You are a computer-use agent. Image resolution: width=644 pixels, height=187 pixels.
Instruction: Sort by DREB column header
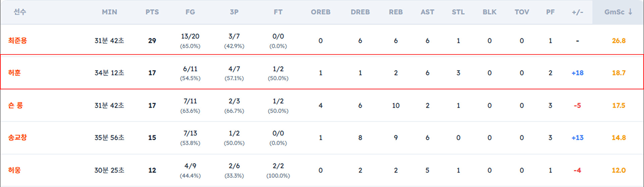coord(360,12)
